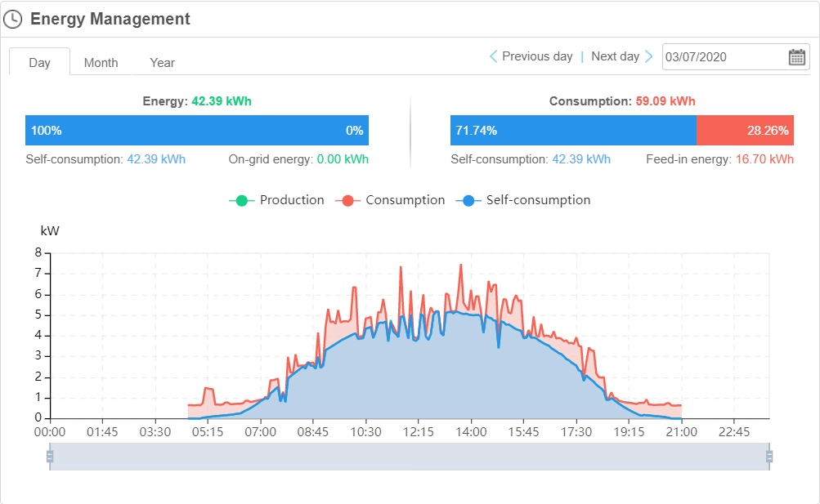Go to Next day
Viewport: 820px width, 504px height.
pyautogui.click(x=615, y=56)
